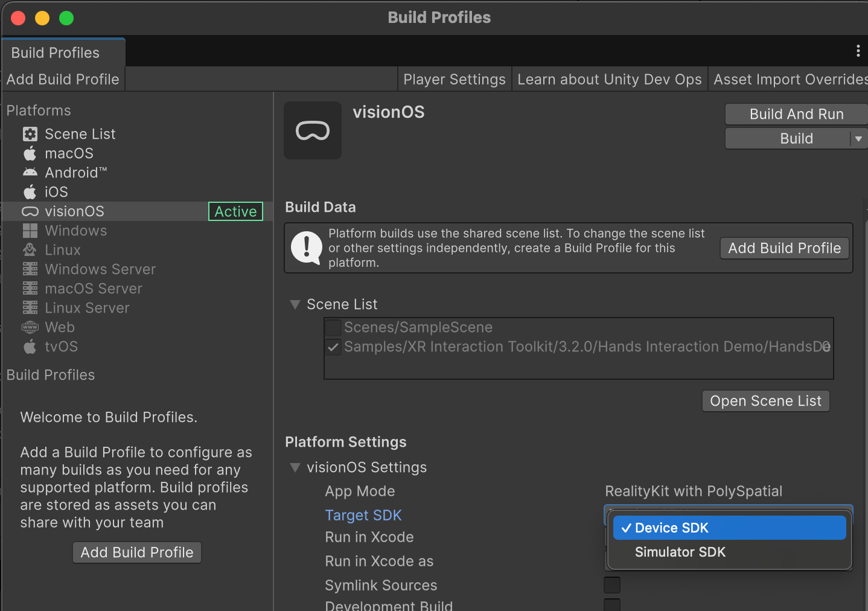Click the large visionOS headset thumbnail
This screenshot has width=868, height=611.
(x=313, y=130)
